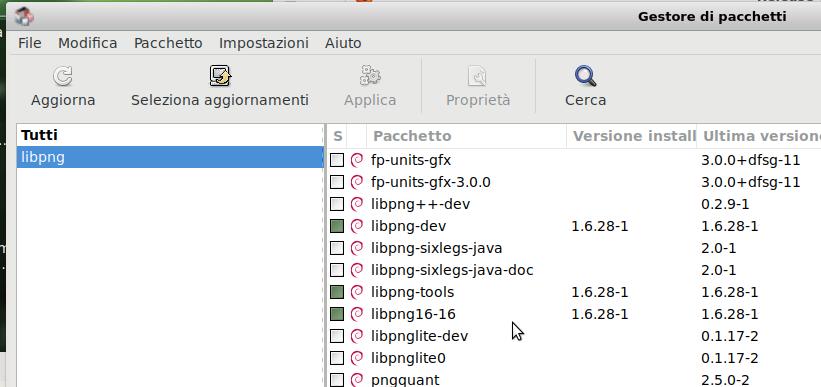Viewport: 821px width, 387px height.
Task: Open the File menu
Action: pos(29,43)
